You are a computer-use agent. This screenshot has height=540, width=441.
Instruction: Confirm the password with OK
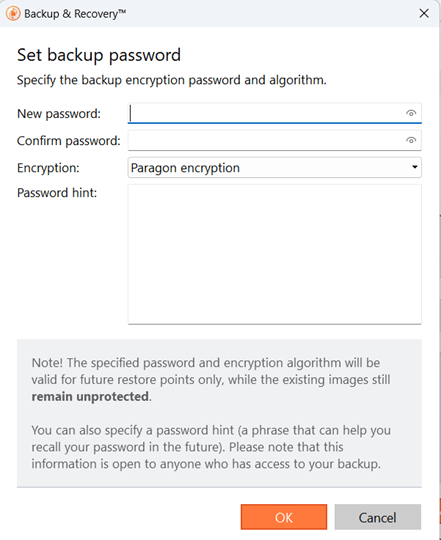click(x=284, y=517)
